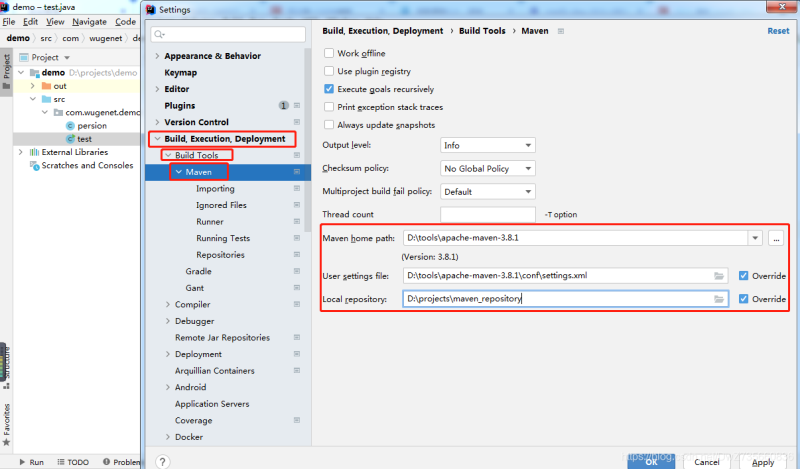
Task: Click the Thread count input field
Action: (x=488, y=214)
